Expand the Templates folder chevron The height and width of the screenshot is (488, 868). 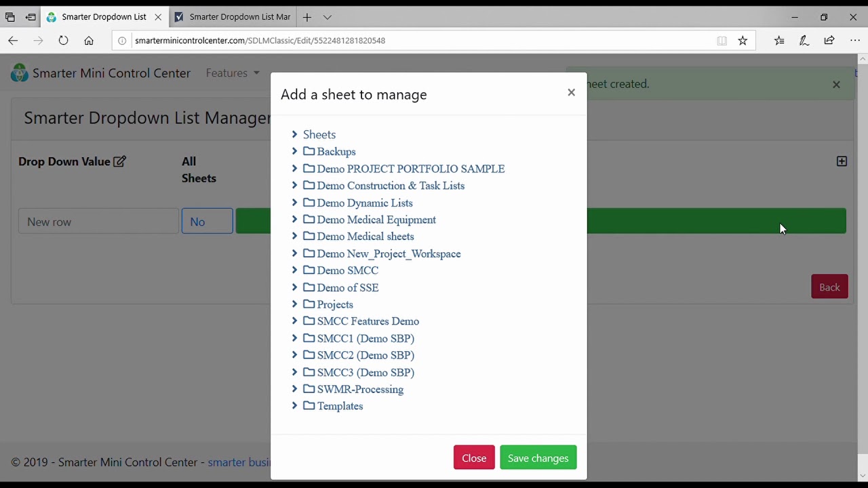[294, 405]
